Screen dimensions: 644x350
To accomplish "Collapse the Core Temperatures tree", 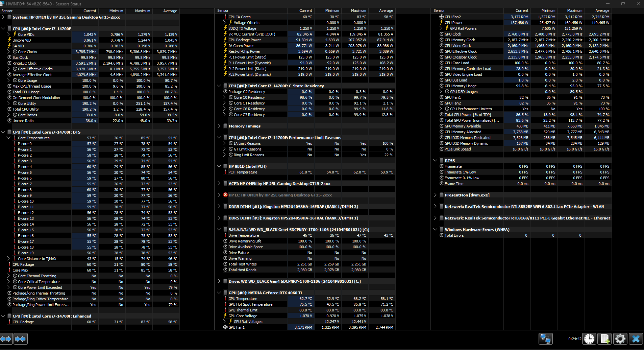I will (8, 138).
